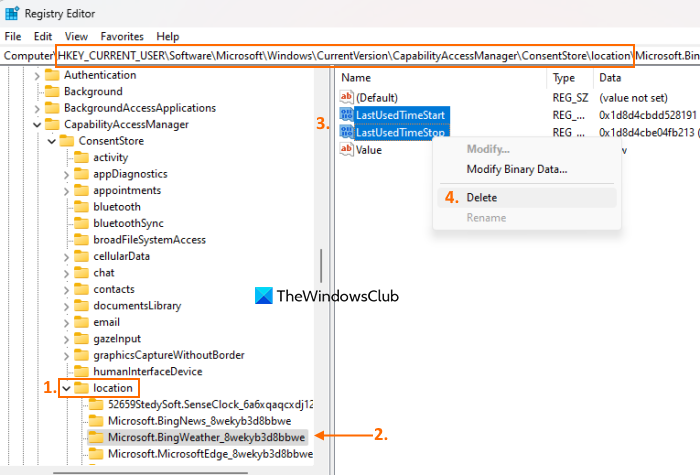Click the activity folder icon
Image resolution: width=700 pixels, height=475 pixels.
81,157
